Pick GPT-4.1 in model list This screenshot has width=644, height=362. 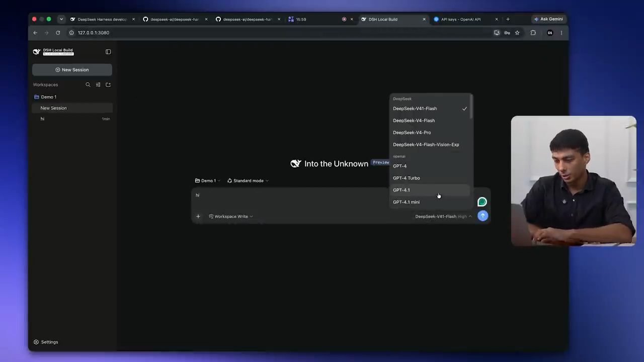430,190
